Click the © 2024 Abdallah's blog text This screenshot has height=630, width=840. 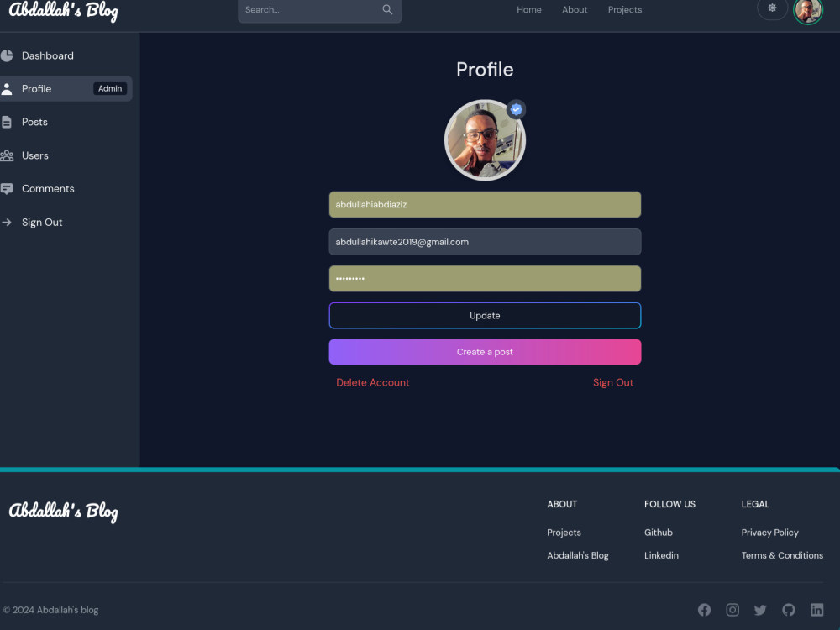click(x=51, y=610)
